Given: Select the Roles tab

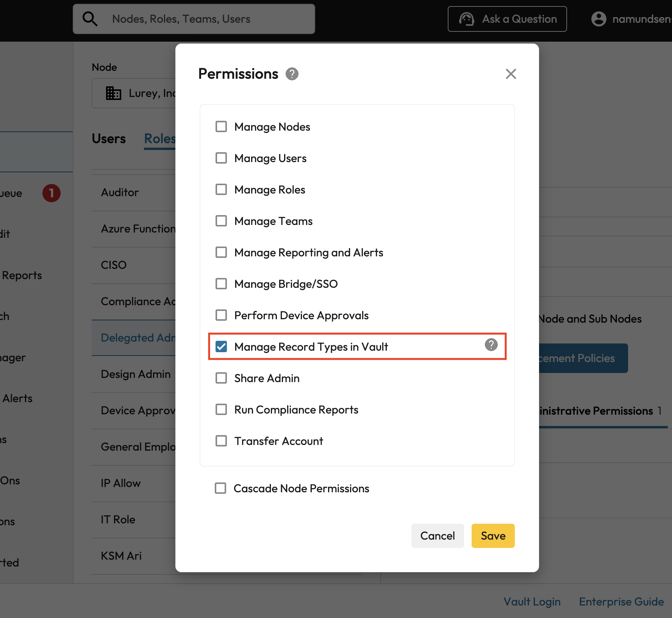Looking at the screenshot, I should 159,139.
